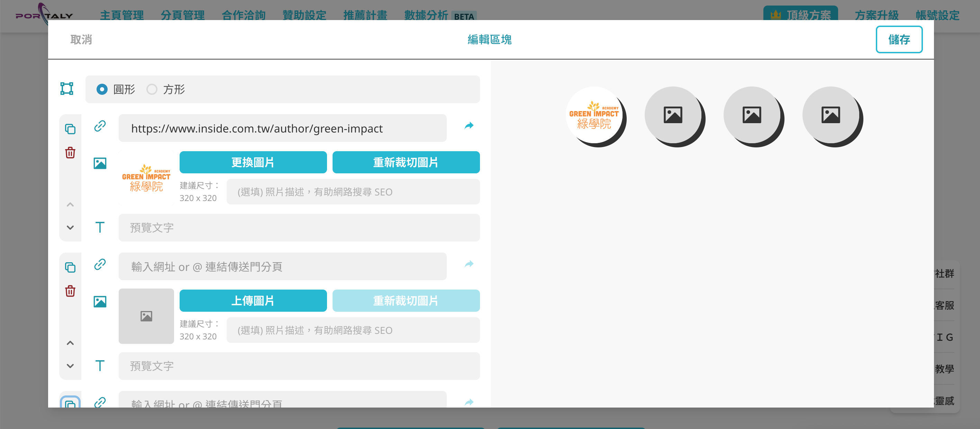Click 頂級方案 crown button
This screenshot has width=980, height=429.
[x=800, y=15]
